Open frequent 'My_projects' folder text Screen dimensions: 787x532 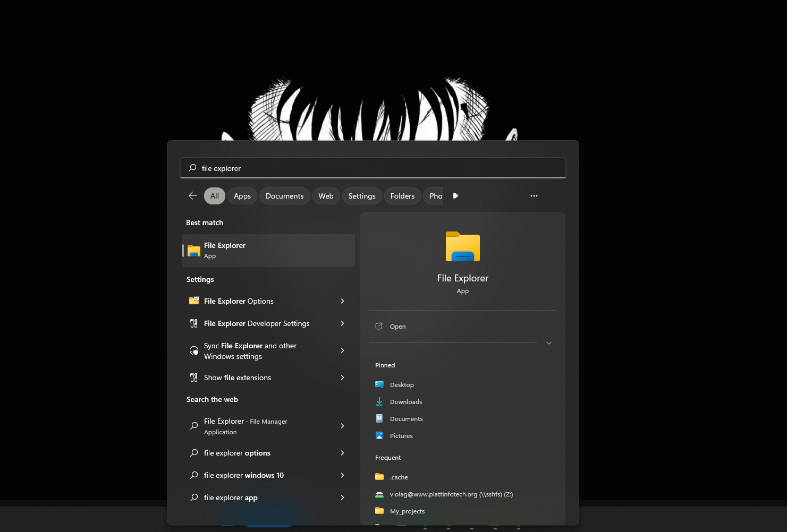[x=407, y=511]
